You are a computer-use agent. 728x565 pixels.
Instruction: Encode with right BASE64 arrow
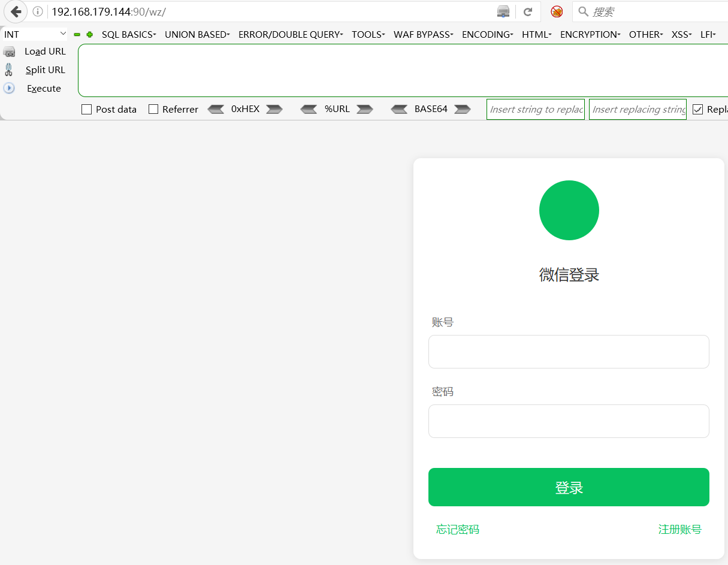click(x=463, y=109)
